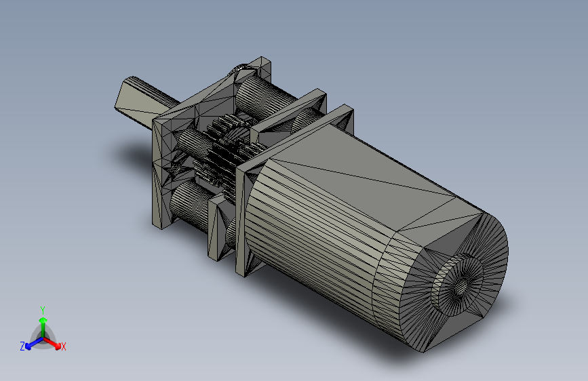
Task: Click the red X axis of the orientation triad
Action: pyautogui.click(x=52, y=342)
